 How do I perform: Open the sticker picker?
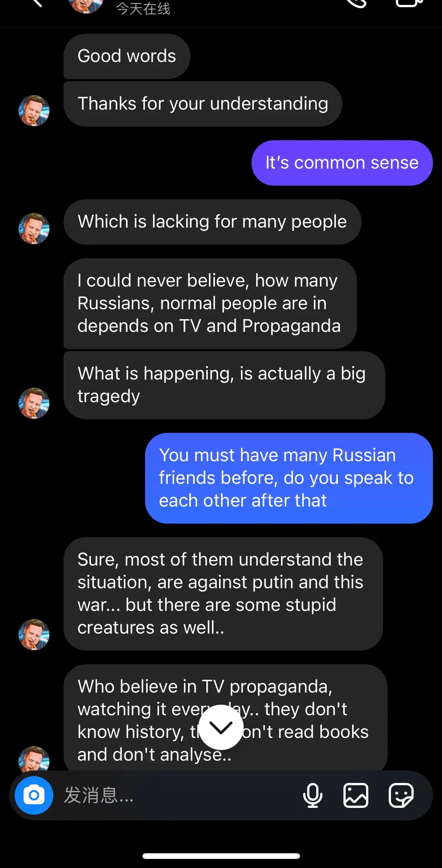tap(401, 795)
